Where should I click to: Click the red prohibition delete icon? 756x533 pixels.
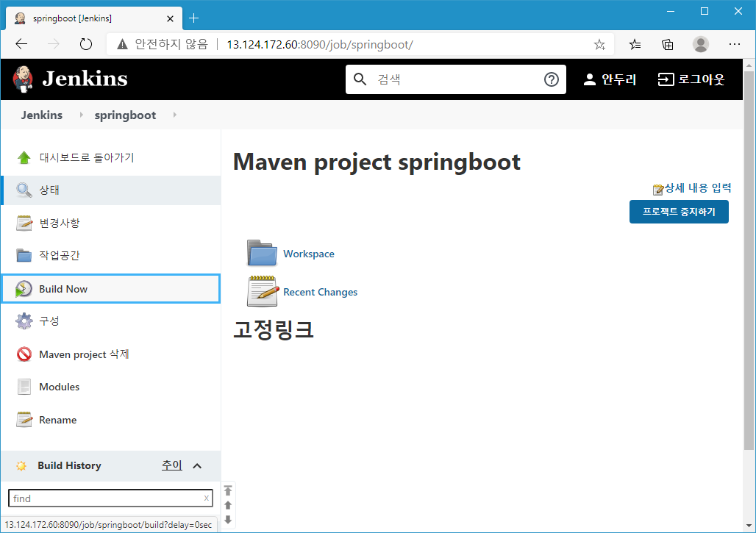pos(24,354)
